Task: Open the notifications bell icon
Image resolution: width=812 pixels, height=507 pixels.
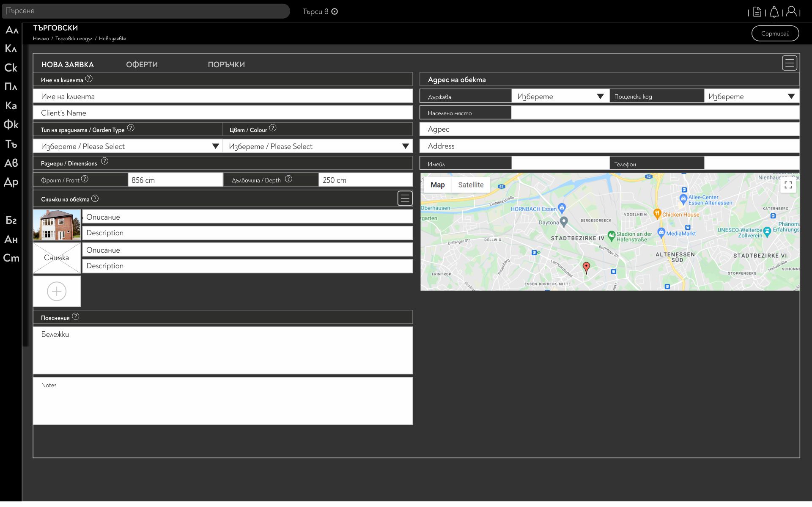Action: click(x=774, y=12)
